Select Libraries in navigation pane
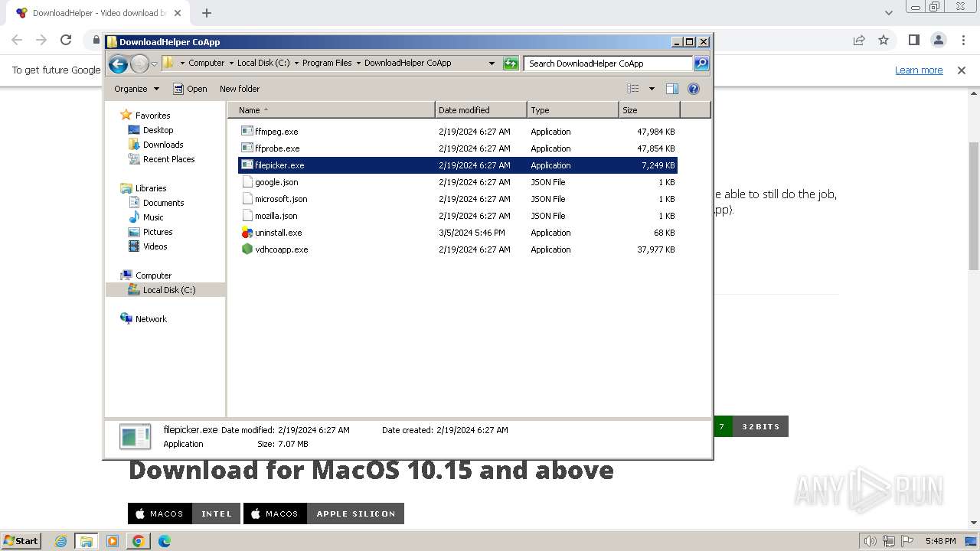Image resolution: width=980 pixels, height=551 pixels. tap(151, 188)
